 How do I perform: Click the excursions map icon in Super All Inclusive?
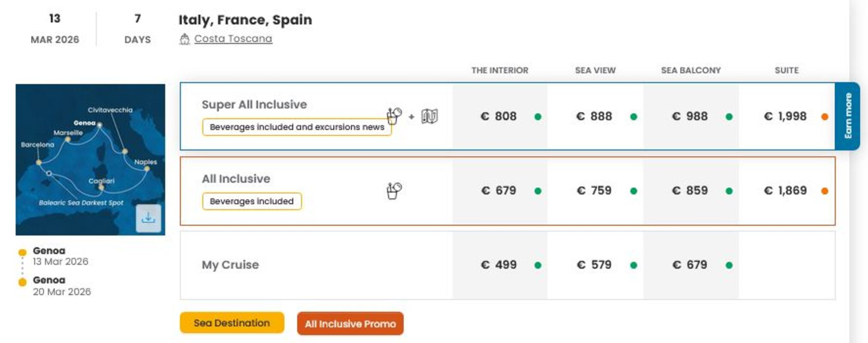pyautogui.click(x=429, y=116)
